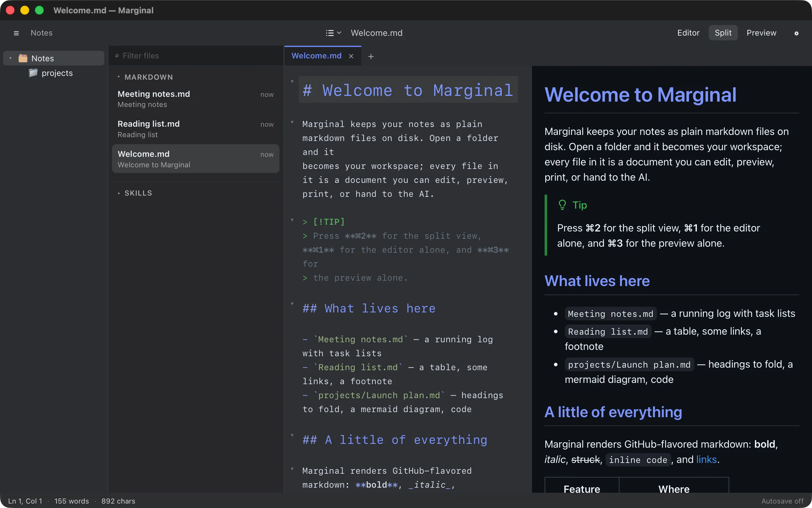The image size is (812, 508).
Task: Select Welcome.md in the file list
Action: [196, 159]
